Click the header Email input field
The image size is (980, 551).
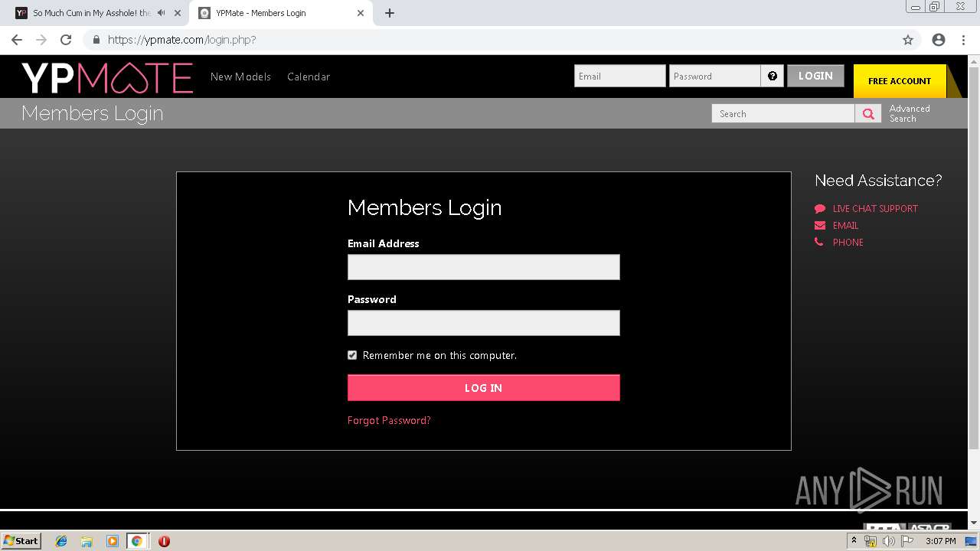tap(620, 76)
